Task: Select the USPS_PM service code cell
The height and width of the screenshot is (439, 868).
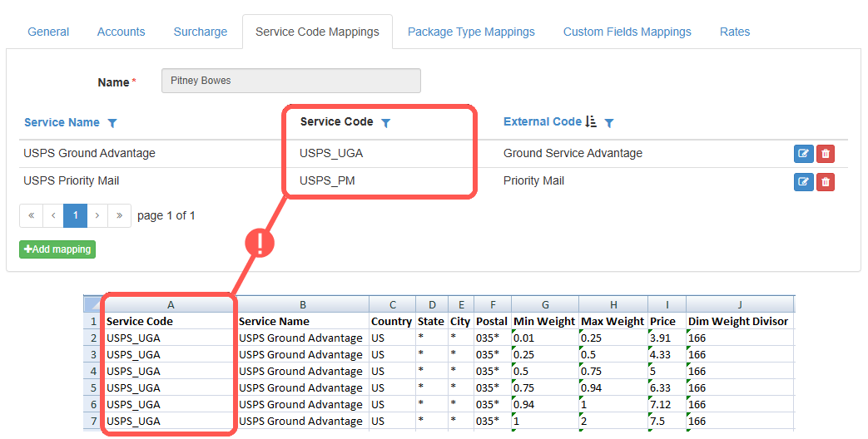Action: 327,180
